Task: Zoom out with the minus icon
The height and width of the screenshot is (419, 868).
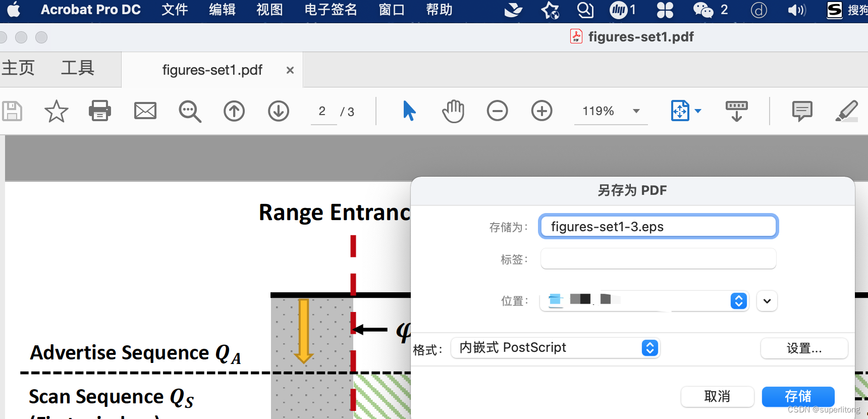Action: [498, 111]
